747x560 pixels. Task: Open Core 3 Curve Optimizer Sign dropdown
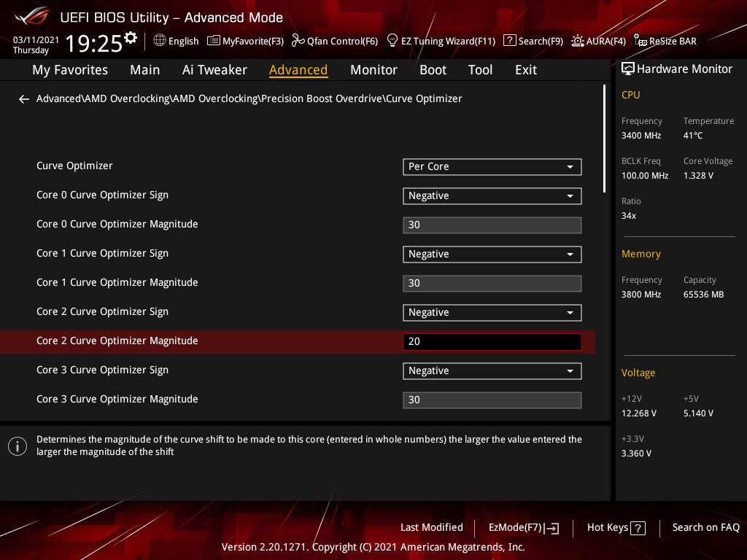(x=492, y=371)
